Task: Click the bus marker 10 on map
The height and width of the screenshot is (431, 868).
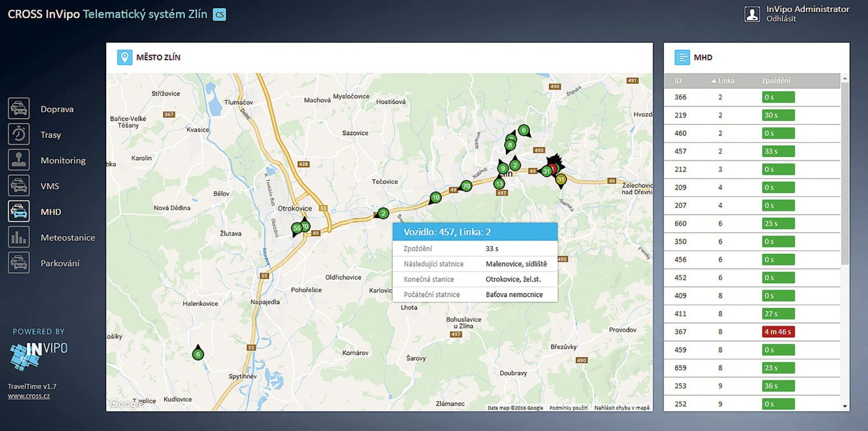Action: (x=436, y=198)
